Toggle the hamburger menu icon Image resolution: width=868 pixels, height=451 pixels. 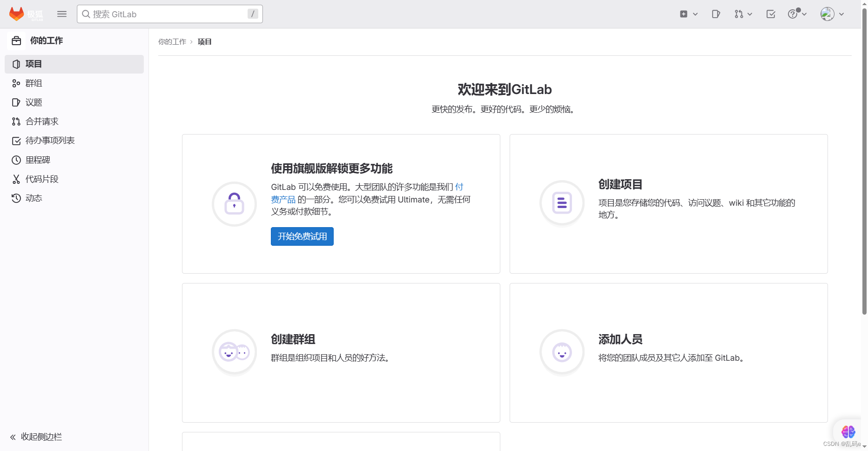coord(62,14)
